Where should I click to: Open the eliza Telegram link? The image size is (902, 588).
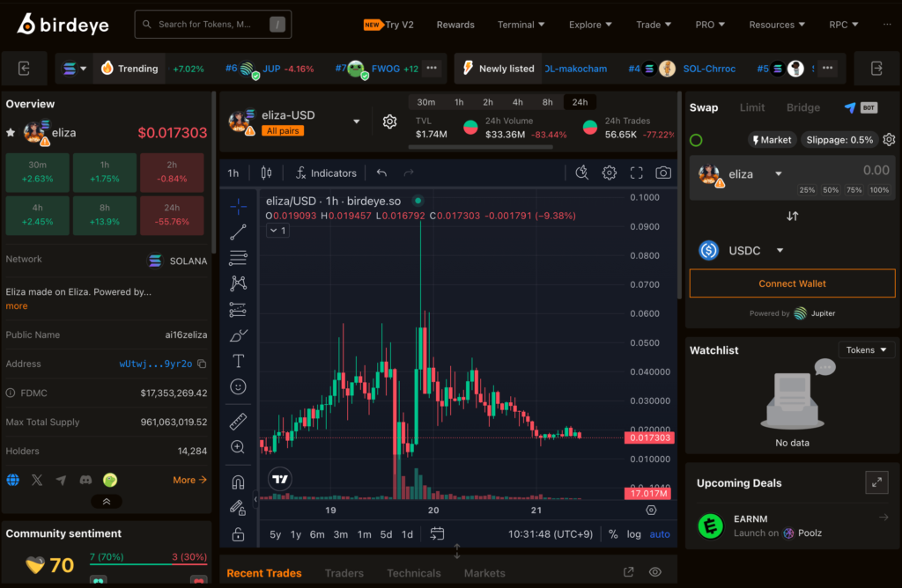coord(61,480)
